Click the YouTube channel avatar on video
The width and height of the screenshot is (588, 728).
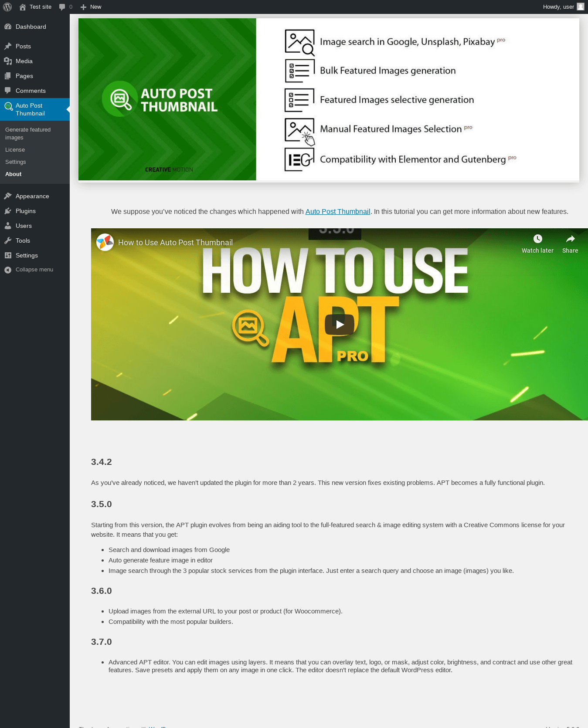click(105, 242)
